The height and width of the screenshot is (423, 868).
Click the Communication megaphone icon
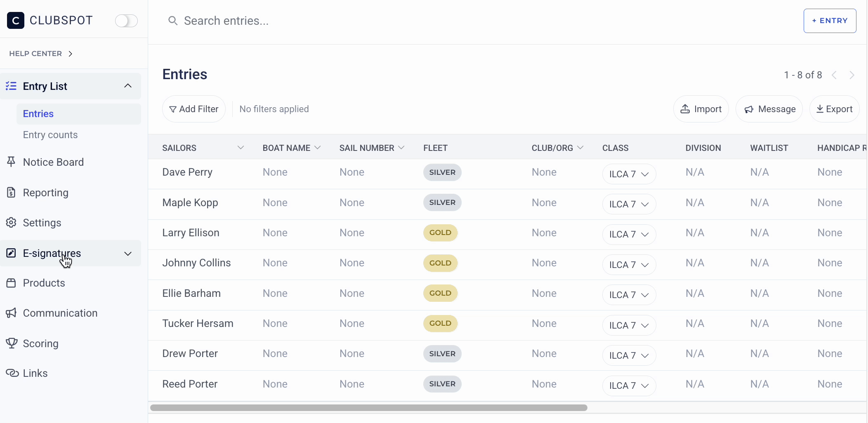(x=11, y=313)
